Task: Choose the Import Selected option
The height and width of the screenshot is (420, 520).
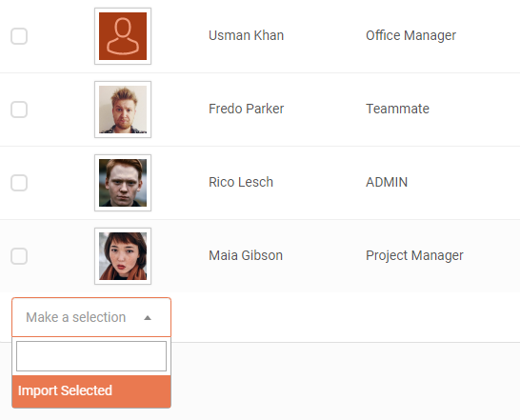Action: coord(91,391)
